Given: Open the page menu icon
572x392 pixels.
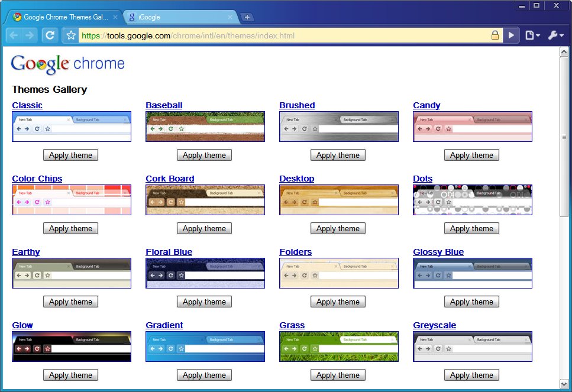Looking at the screenshot, I should [532, 35].
